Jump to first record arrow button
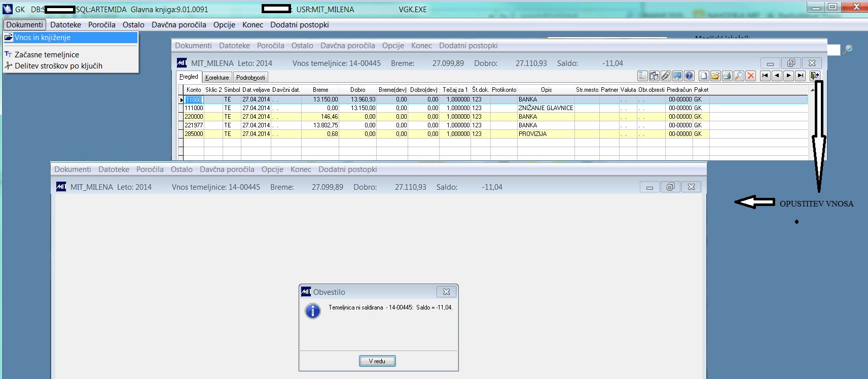The height and width of the screenshot is (379, 868). [765, 76]
